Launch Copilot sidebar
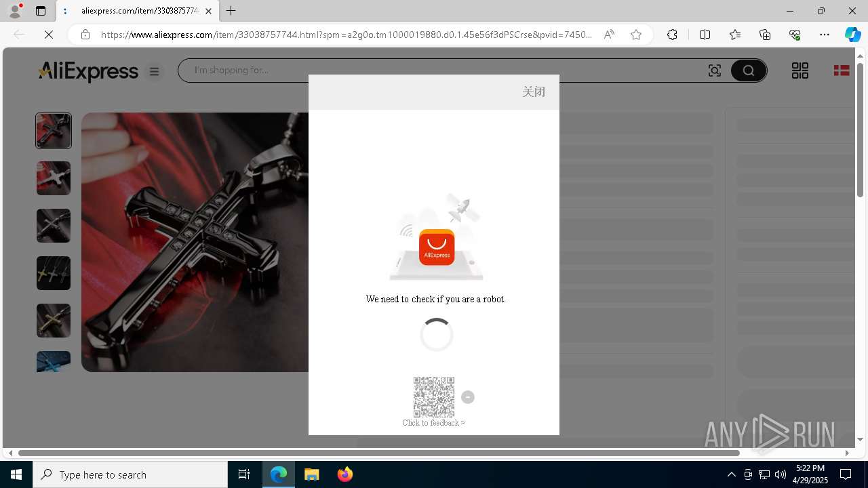 click(852, 35)
